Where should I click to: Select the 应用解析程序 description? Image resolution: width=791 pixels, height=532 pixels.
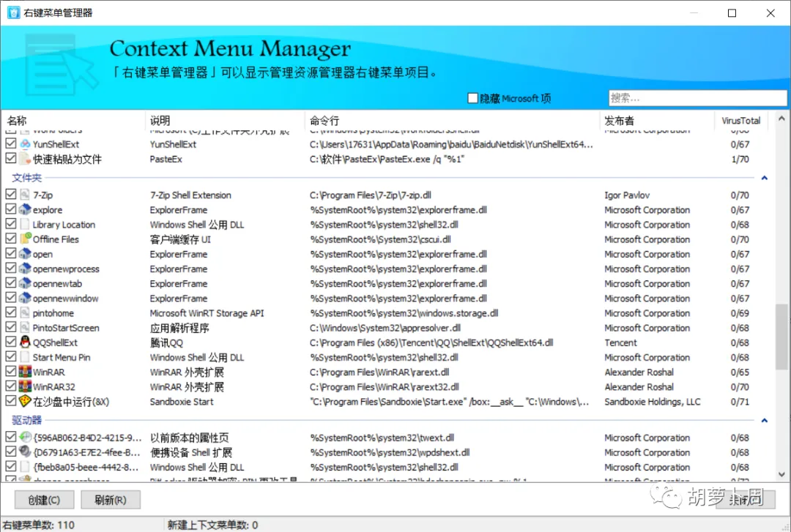coord(179,329)
